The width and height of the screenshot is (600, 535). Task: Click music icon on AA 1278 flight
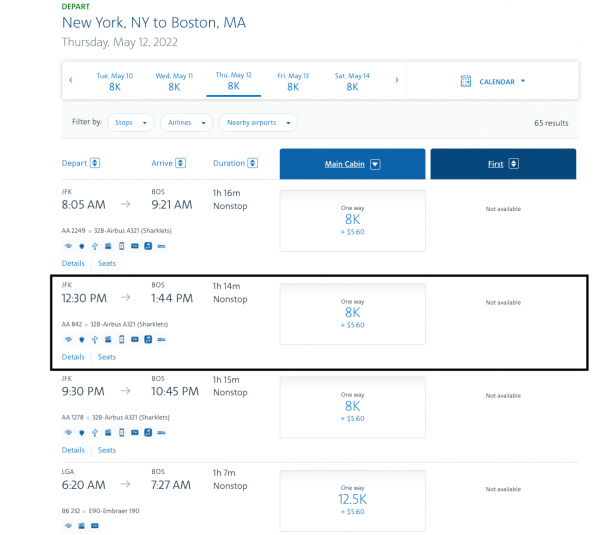(147, 433)
